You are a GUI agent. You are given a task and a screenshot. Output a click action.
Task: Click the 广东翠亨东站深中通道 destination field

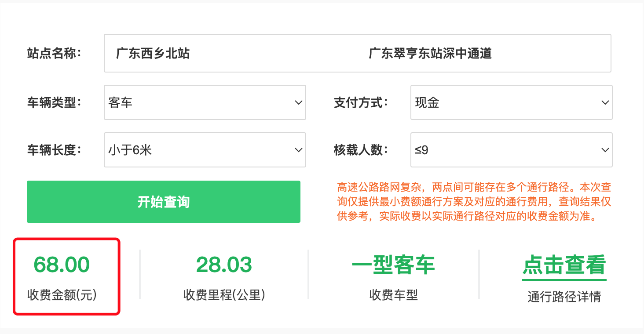[x=430, y=54]
